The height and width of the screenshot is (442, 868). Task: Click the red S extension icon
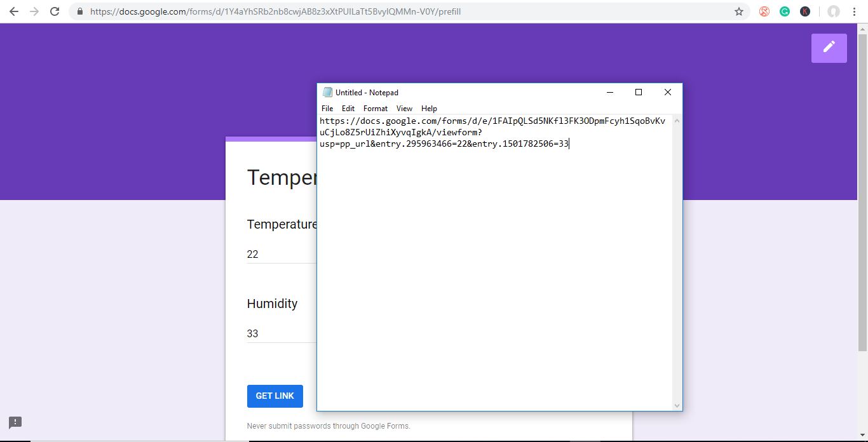tap(764, 11)
